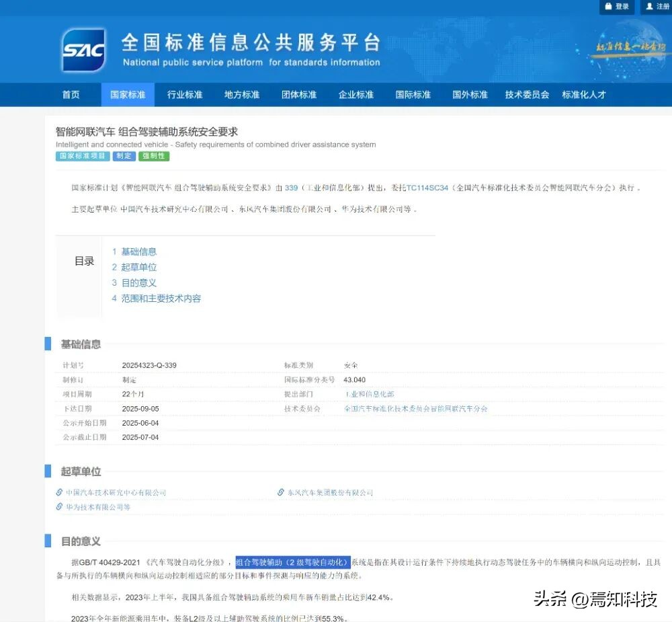672x622 pixels.
Task: Click link icon beside 华为技术有限公司
Action: pos(60,506)
